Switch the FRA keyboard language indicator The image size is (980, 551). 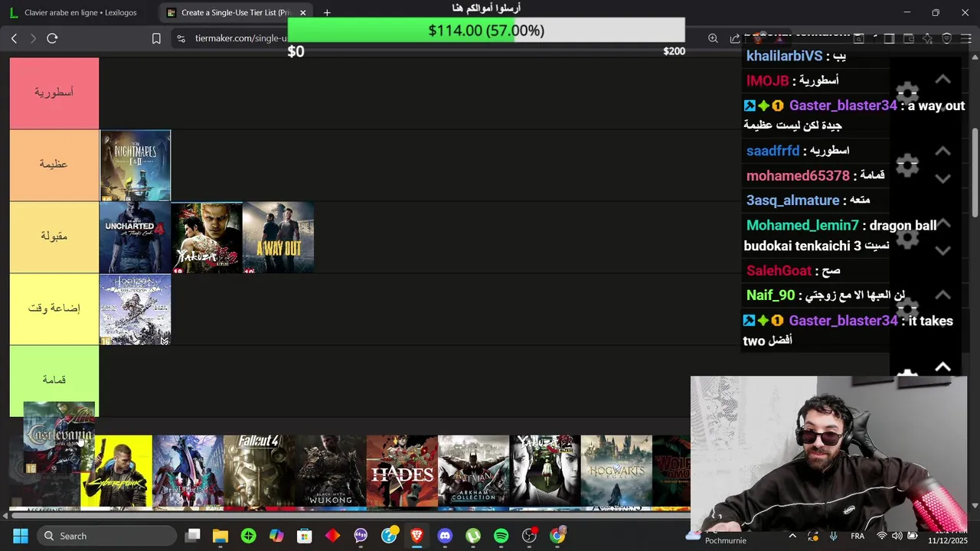[x=857, y=536]
